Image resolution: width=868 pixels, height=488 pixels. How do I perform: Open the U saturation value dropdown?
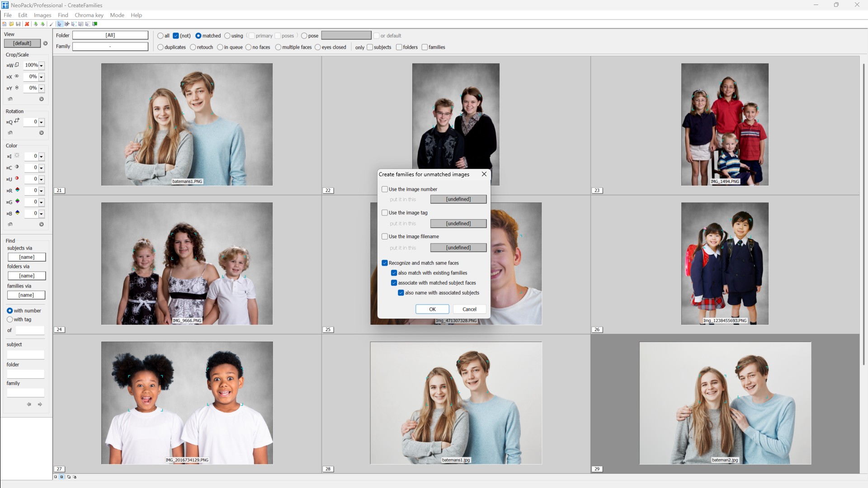pyautogui.click(x=41, y=179)
